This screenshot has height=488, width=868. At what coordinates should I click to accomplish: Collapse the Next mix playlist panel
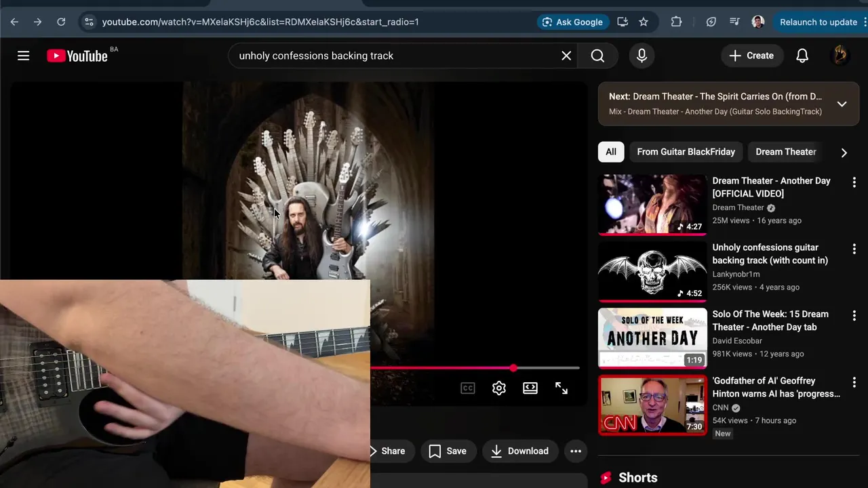[x=842, y=104]
